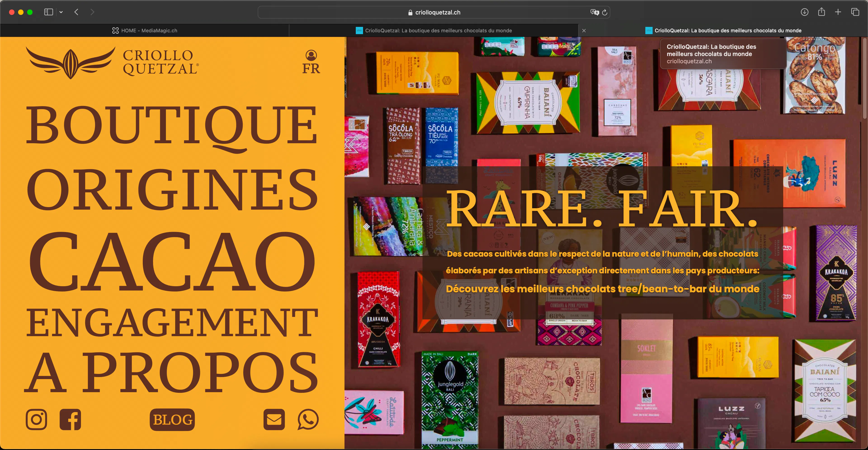Click the translate page icon
The width and height of the screenshot is (868, 450).
click(x=594, y=12)
